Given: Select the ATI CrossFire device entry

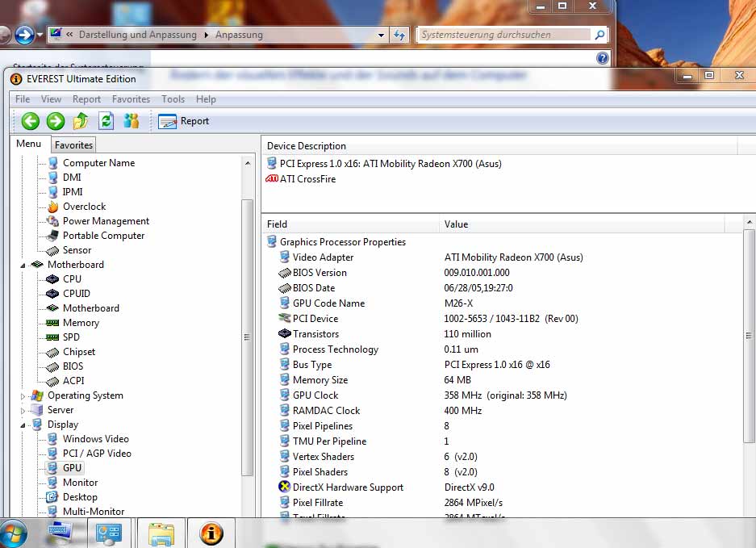Looking at the screenshot, I should click(307, 179).
